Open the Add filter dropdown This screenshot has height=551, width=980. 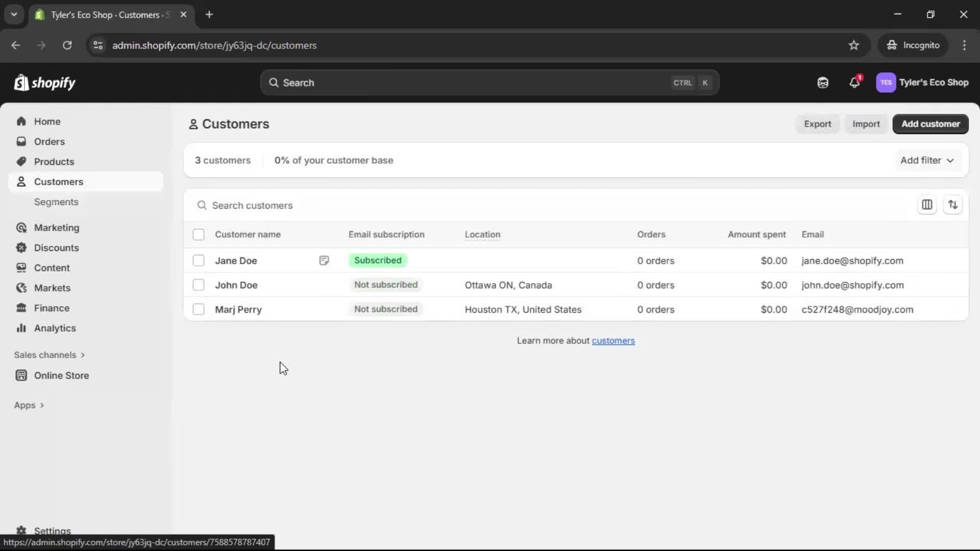coord(927,160)
